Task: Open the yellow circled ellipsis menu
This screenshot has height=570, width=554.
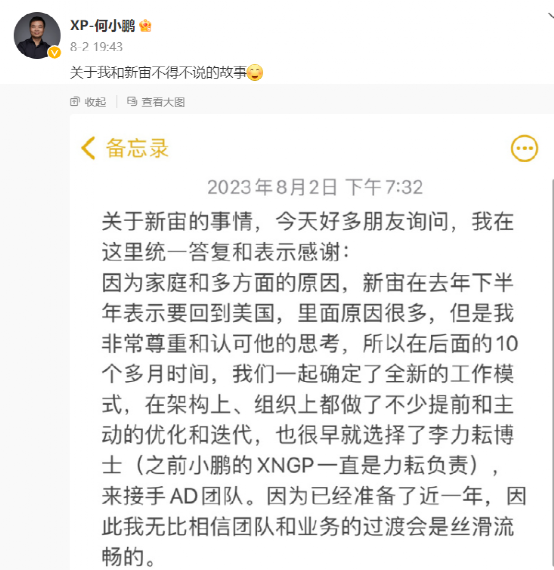Action: tap(524, 148)
